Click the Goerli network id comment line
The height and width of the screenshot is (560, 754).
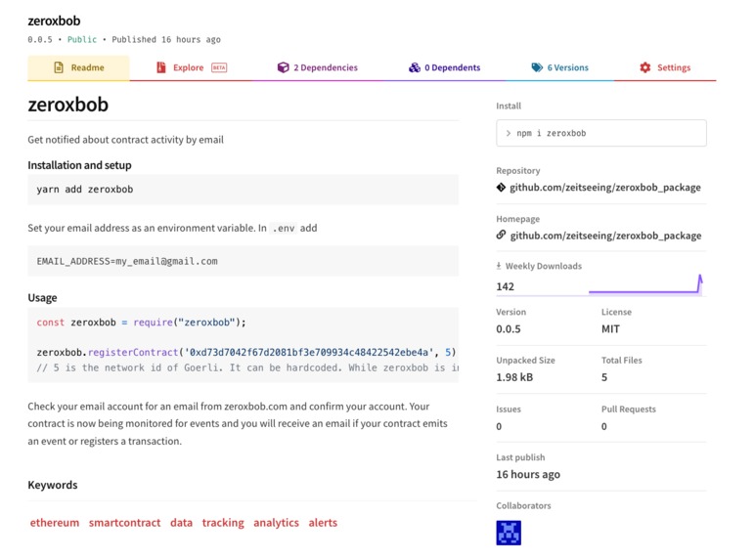247,367
